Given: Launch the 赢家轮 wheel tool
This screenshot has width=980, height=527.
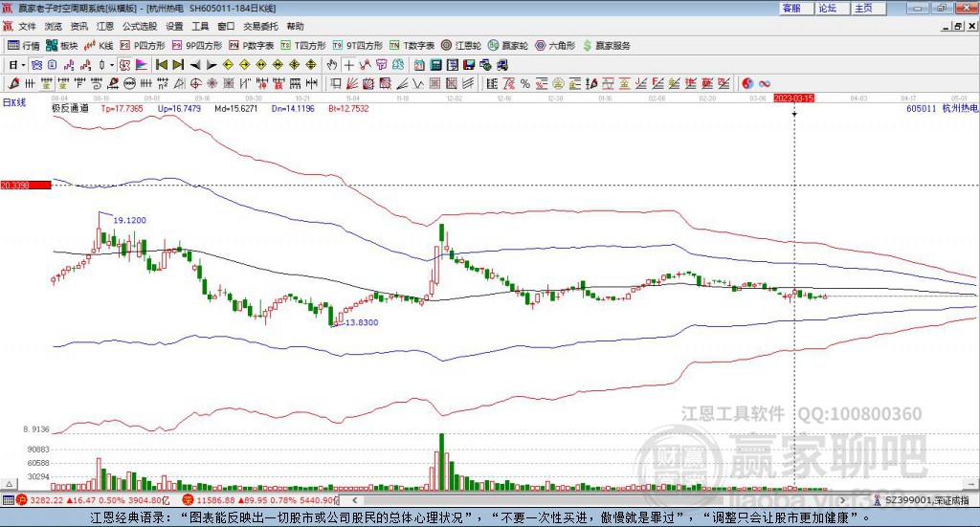Looking at the screenshot, I should point(508,46).
